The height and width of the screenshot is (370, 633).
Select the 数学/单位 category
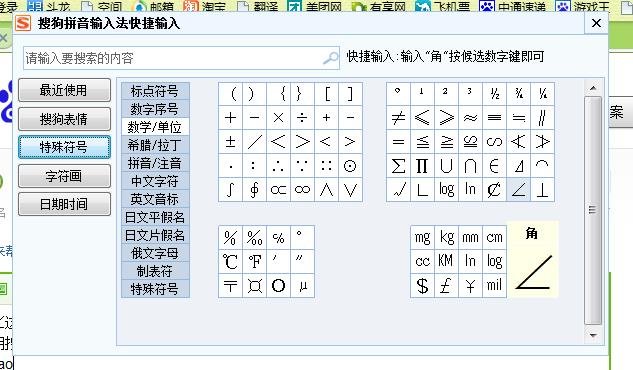coord(155,127)
